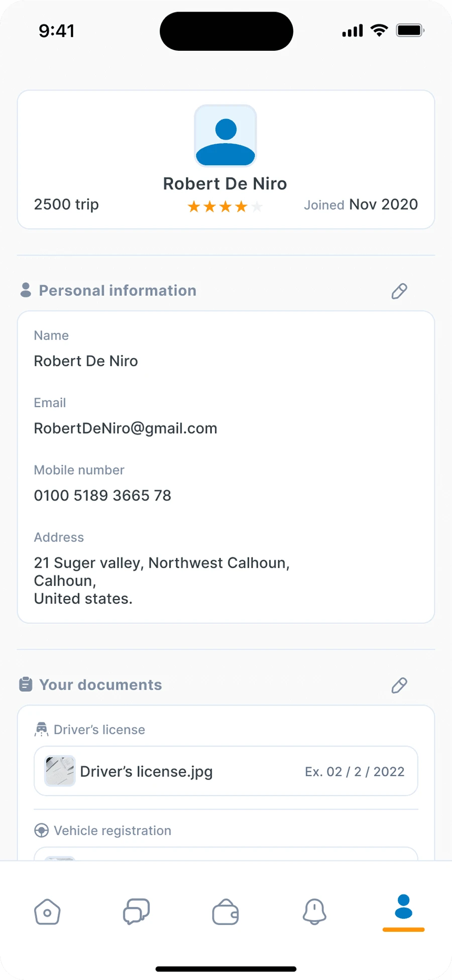Select the profile tab icon

pyautogui.click(x=404, y=907)
